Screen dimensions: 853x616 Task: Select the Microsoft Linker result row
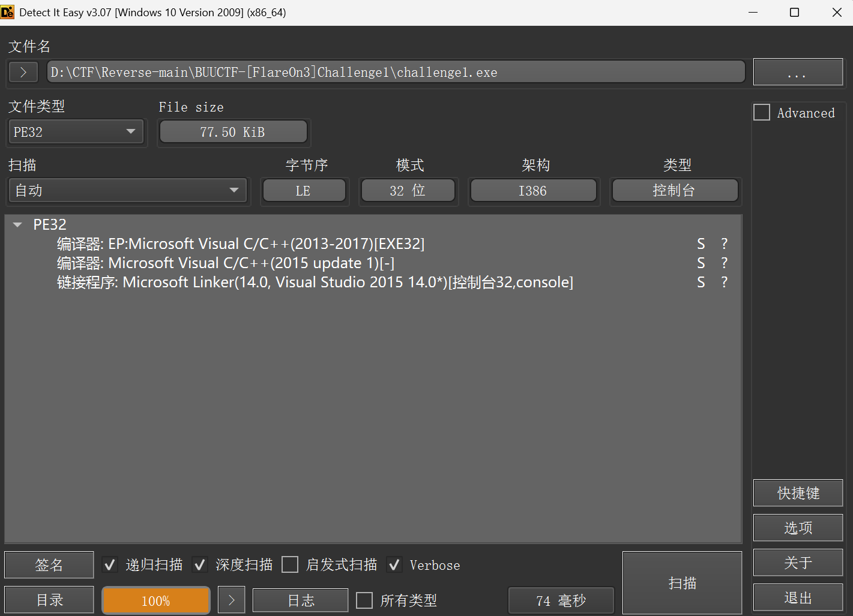[x=315, y=283]
